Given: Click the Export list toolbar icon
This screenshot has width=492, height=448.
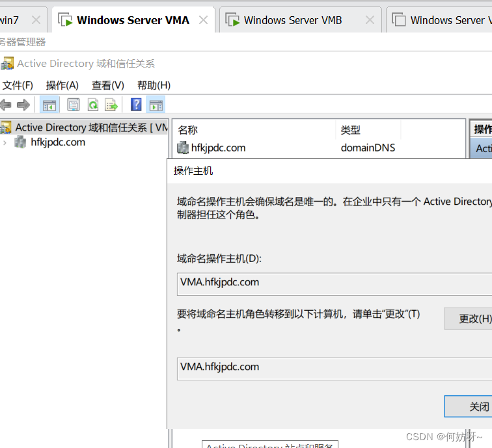Looking at the screenshot, I should click(x=111, y=105).
